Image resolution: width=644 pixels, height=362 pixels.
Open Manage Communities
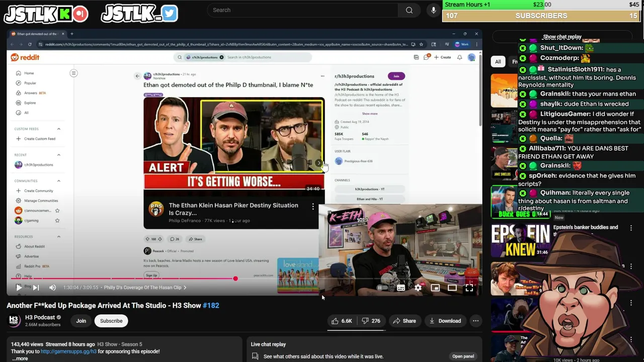point(37,201)
